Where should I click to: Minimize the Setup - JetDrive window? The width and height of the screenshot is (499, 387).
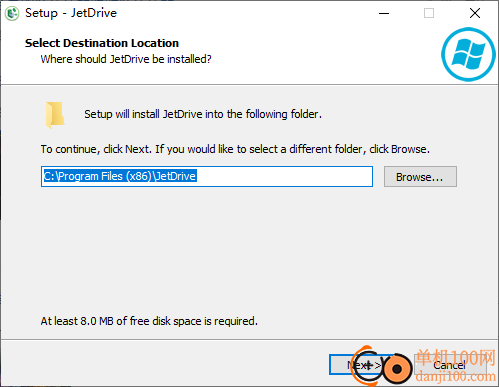(x=384, y=13)
